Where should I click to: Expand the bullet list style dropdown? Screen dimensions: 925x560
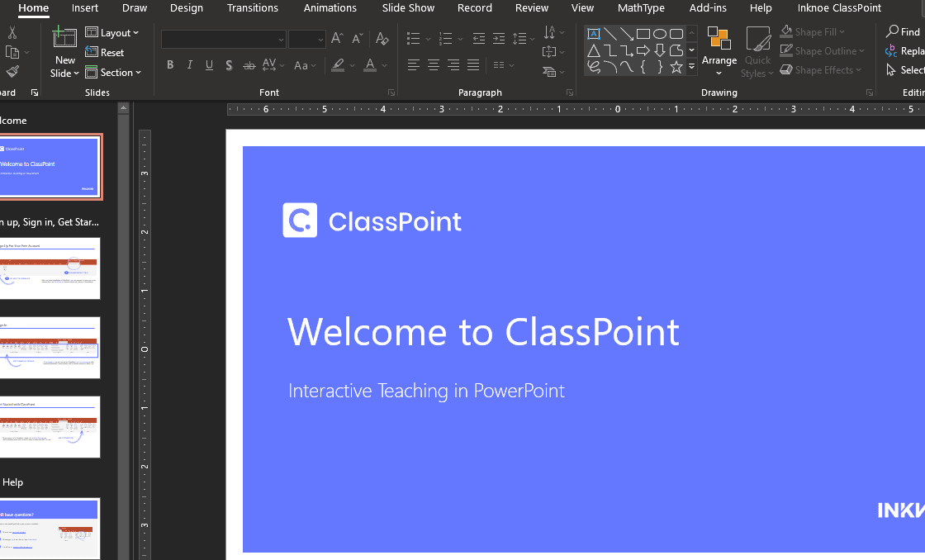click(427, 38)
